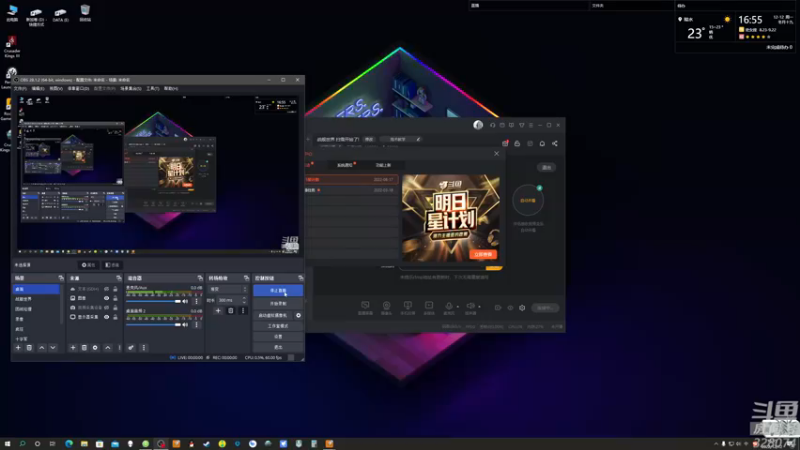The image size is (800, 450).
Task: Remove selected source with Sources trash icon
Action: pos(84,347)
